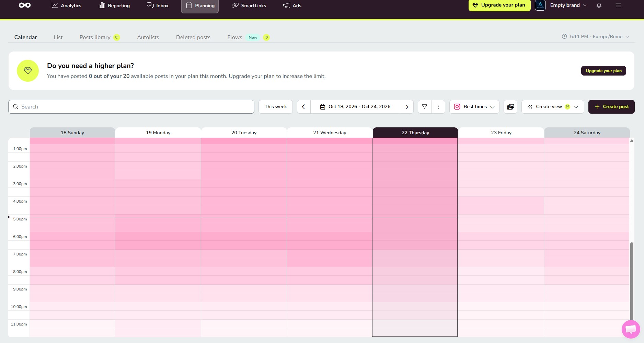Jump to This week
This screenshot has width=644, height=343.
tap(276, 107)
